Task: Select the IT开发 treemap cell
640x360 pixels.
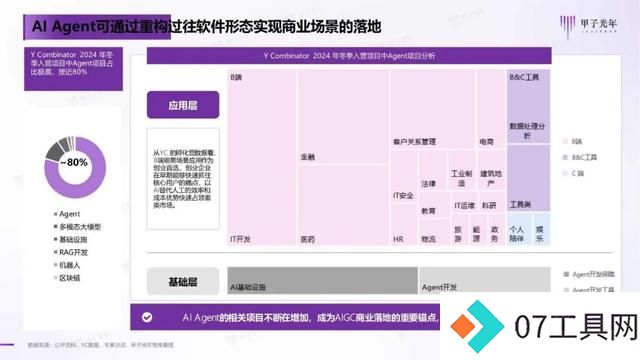Action: pyautogui.click(x=262, y=158)
